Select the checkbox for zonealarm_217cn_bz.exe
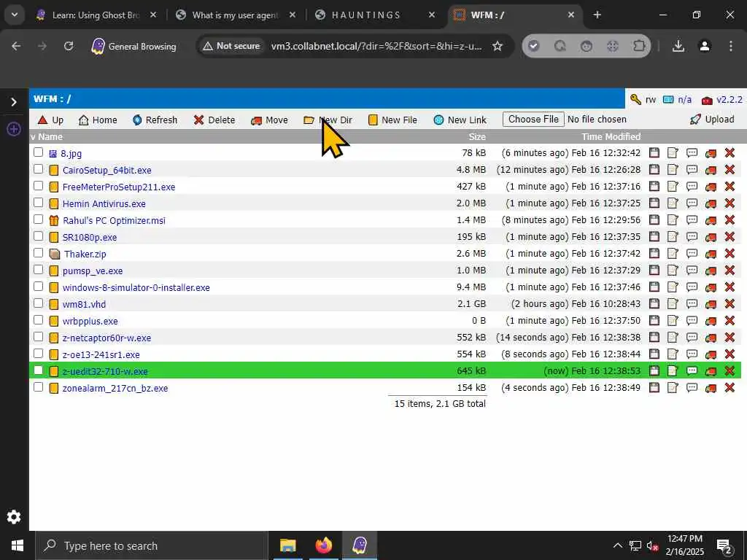The image size is (747, 560). [39, 387]
